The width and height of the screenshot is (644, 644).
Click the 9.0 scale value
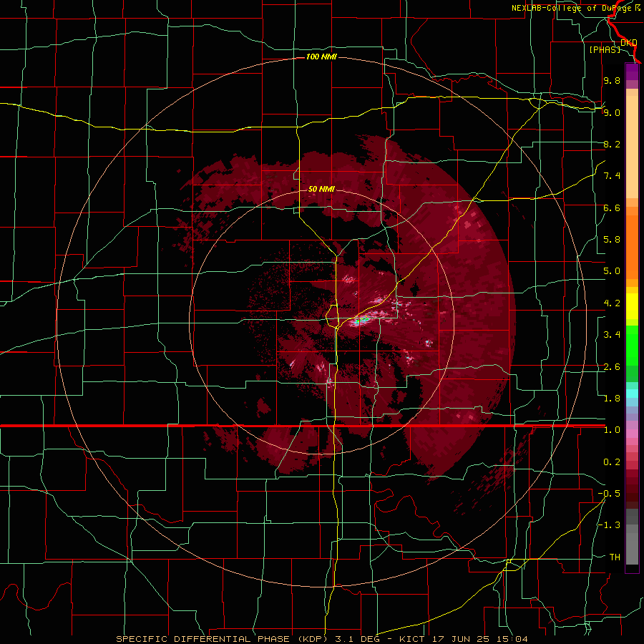click(612, 112)
